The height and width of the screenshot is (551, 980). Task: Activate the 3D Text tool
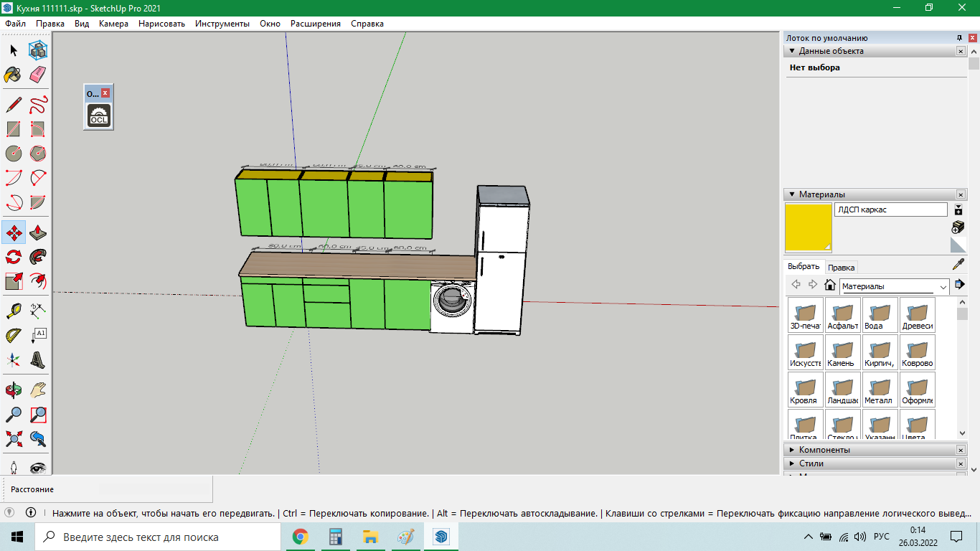[x=38, y=360]
